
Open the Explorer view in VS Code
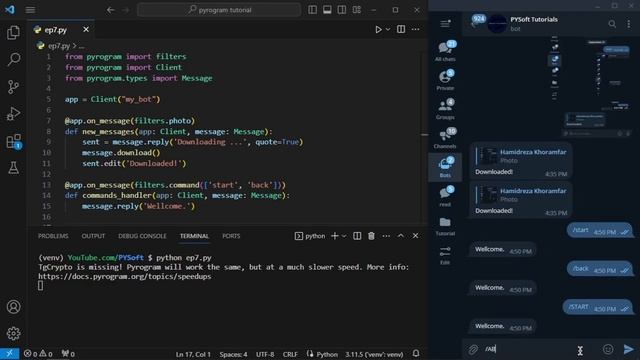13,33
